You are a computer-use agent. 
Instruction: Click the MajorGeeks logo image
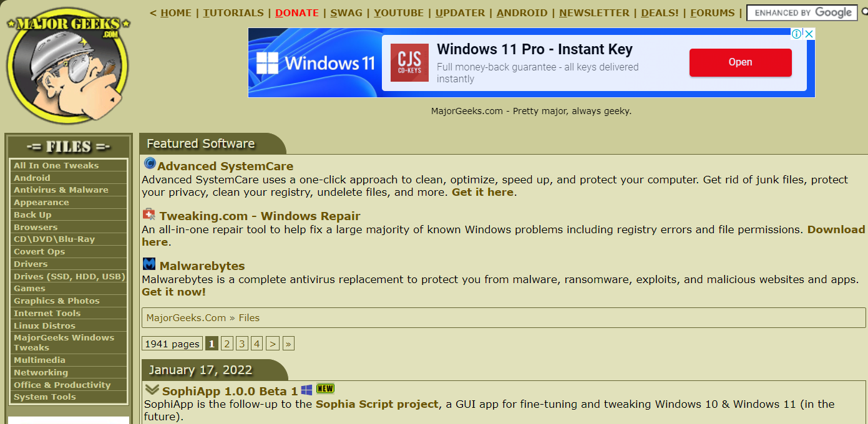(68, 67)
